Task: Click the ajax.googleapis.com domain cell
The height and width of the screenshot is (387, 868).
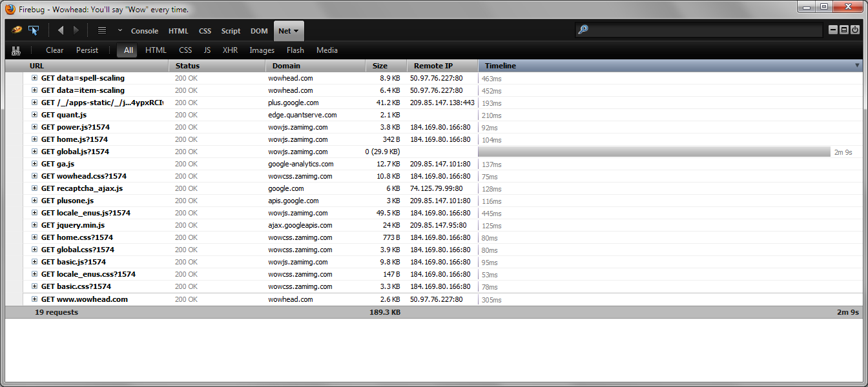Action: tap(300, 225)
